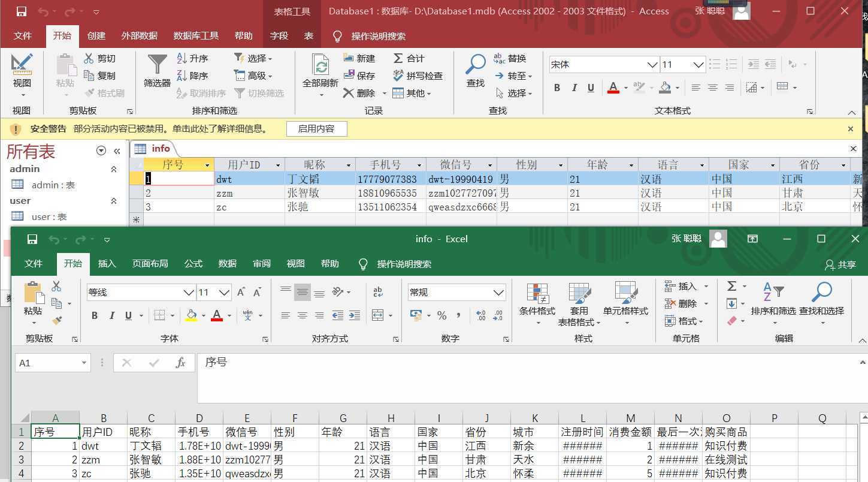
Task: Click Excel red font color button
Action: (217, 315)
